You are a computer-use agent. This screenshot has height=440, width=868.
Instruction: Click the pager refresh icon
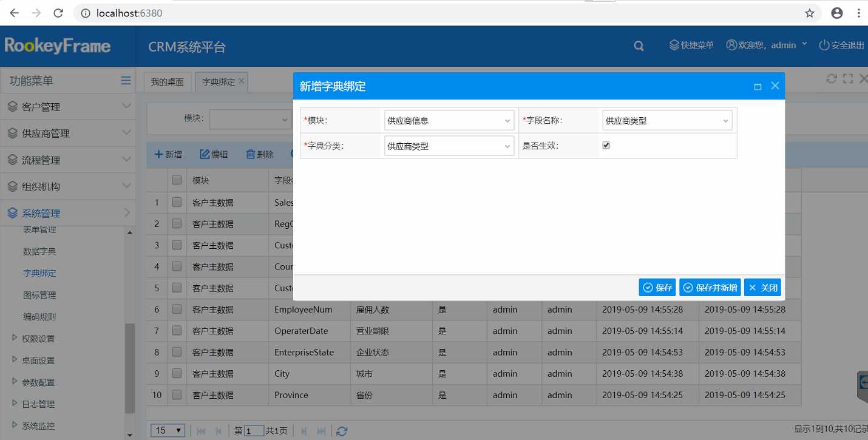pos(342,431)
